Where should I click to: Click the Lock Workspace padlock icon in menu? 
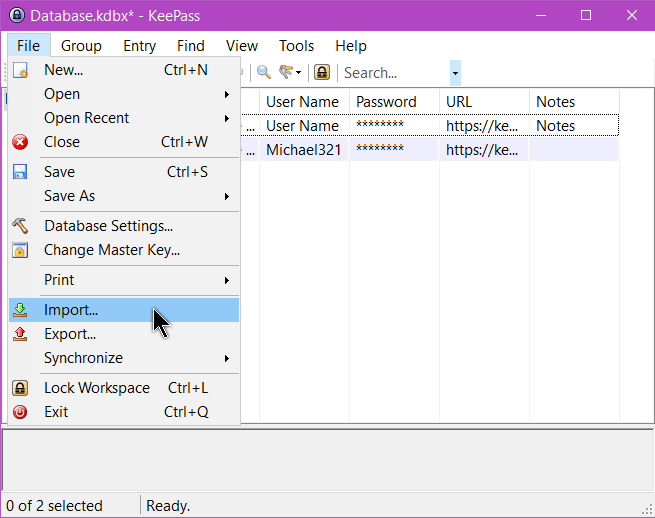click(x=20, y=388)
